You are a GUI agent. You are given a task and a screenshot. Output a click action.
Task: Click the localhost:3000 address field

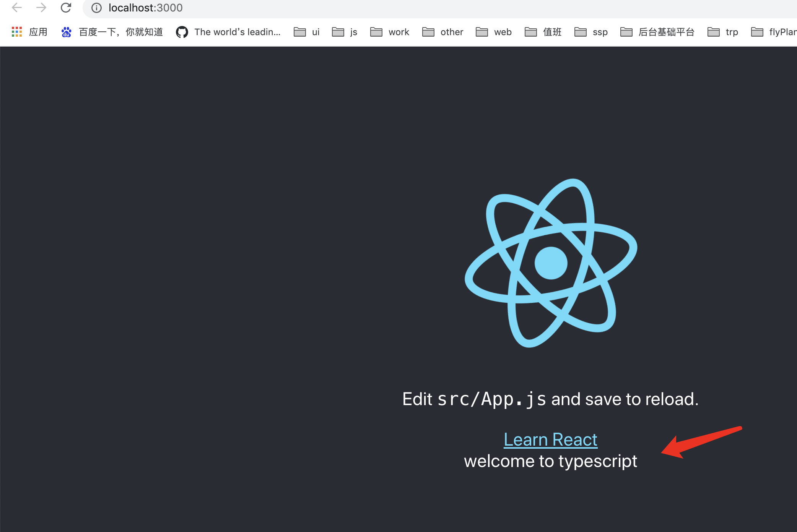pos(145,8)
